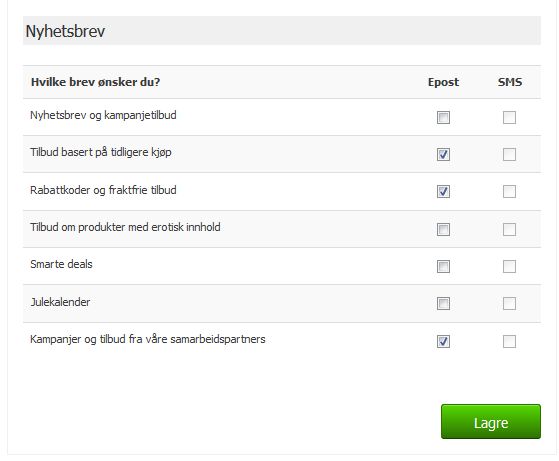Check Epost for erotisk innhold offers
The height and width of the screenshot is (461, 559).
pyautogui.click(x=443, y=229)
